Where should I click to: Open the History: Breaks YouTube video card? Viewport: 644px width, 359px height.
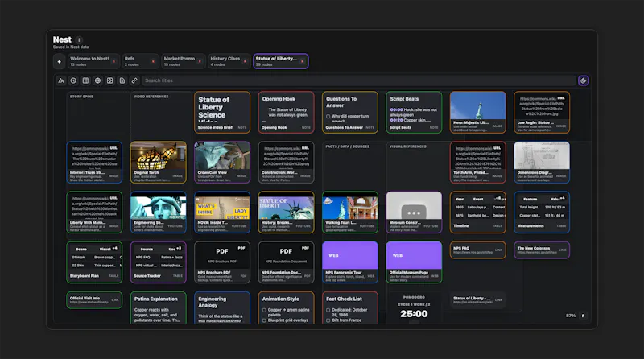pyautogui.click(x=286, y=212)
